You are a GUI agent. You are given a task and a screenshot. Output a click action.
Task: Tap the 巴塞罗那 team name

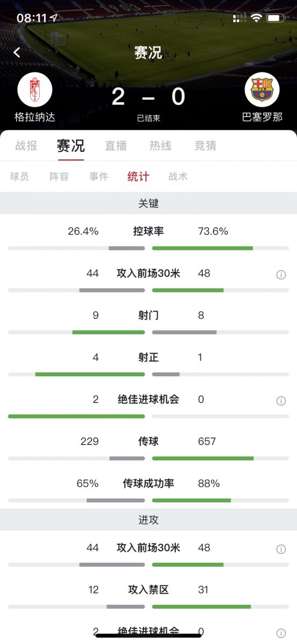click(262, 117)
